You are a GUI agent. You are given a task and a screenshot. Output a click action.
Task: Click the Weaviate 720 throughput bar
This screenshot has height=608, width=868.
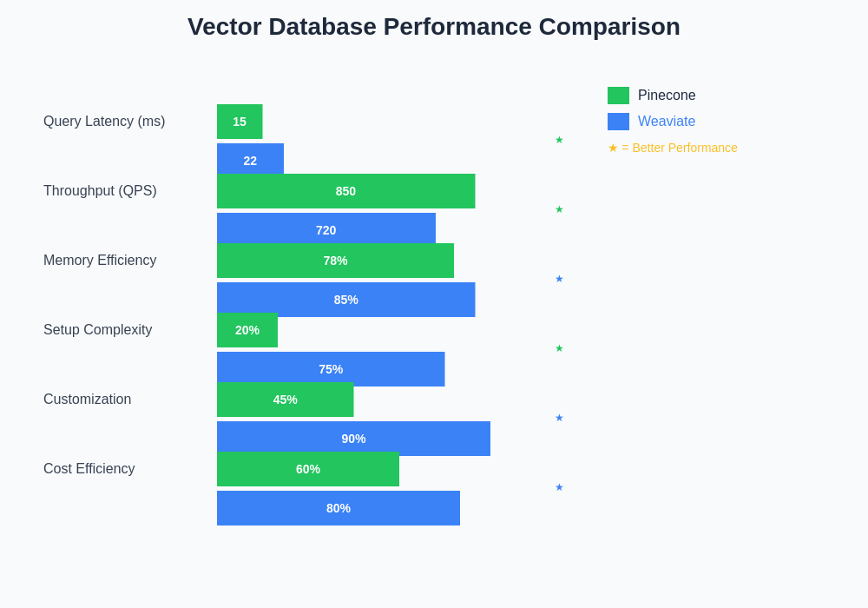tap(325, 228)
